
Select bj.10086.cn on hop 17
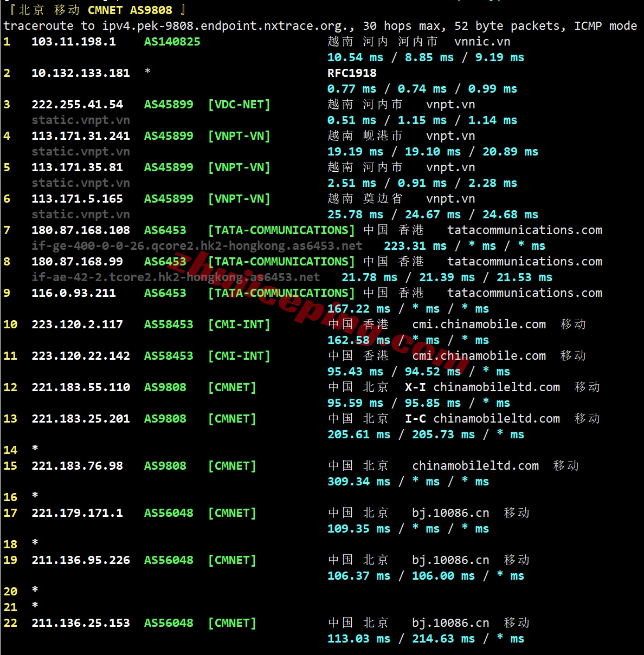coord(450,513)
